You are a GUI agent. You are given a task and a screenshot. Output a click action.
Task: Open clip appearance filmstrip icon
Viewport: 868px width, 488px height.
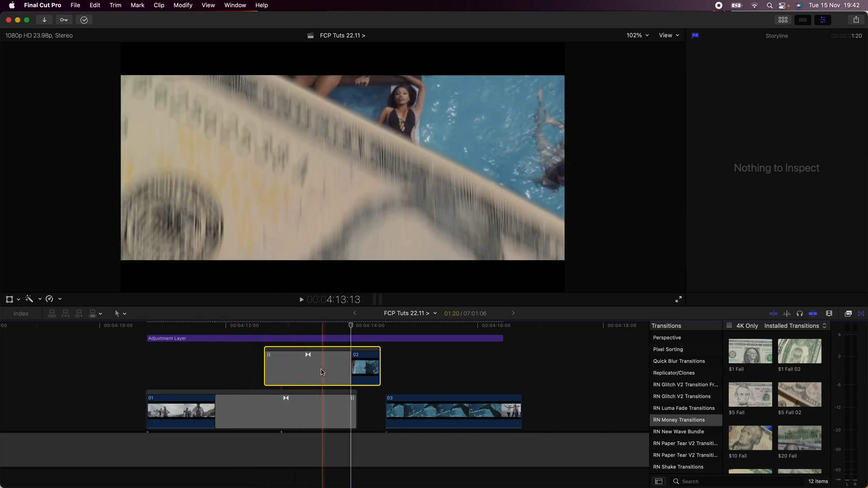point(829,314)
